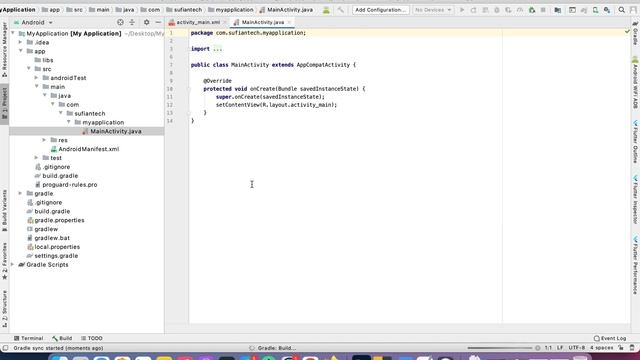Click the Select Opened File target icon
The width and height of the screenshot is (640, 360).
[120, 22]
